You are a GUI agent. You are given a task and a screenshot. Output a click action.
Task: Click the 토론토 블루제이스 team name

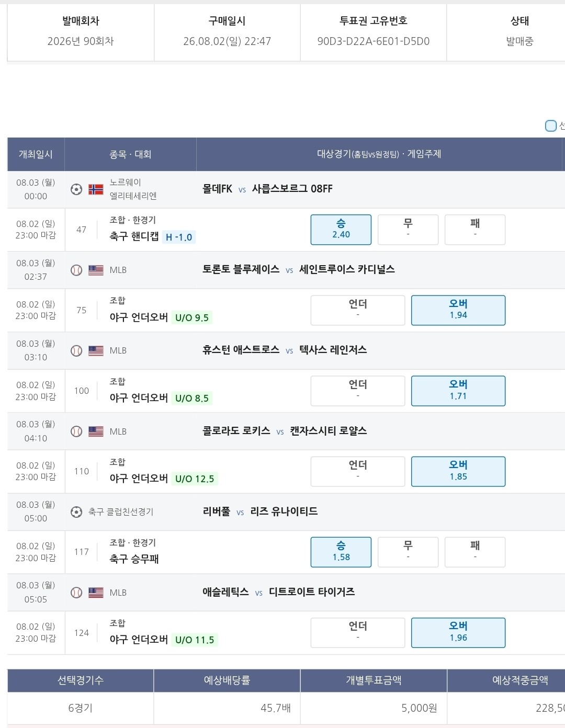tap(241, 269)
